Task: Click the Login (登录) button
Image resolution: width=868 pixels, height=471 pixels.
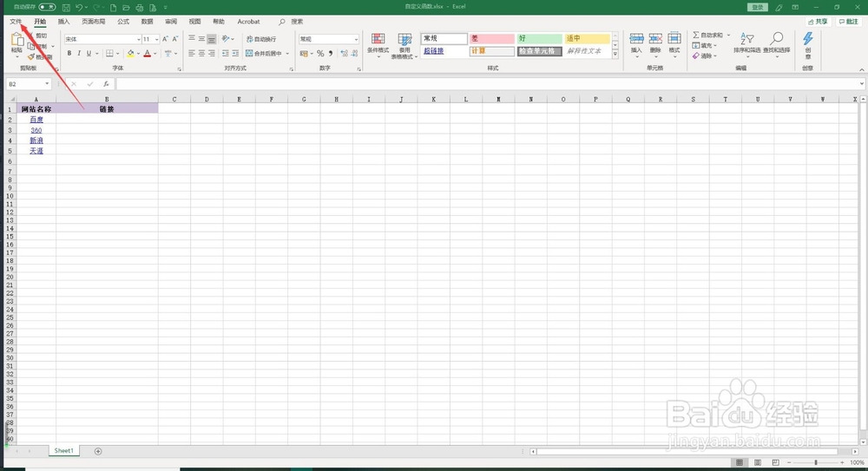Action: coord(757,7)
